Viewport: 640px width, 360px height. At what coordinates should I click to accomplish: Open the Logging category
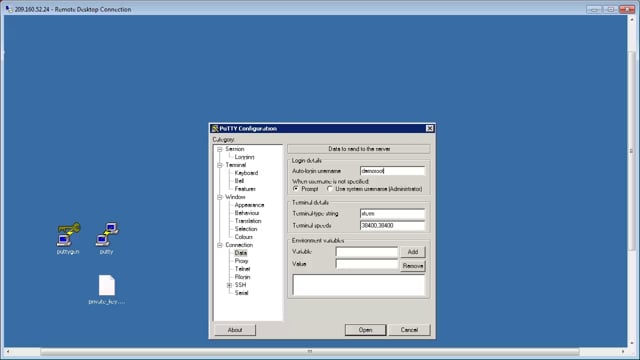[x=244, y=157]
